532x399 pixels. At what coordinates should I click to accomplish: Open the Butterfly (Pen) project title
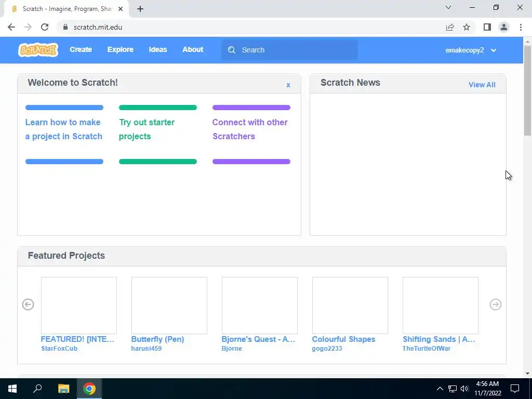157,339
